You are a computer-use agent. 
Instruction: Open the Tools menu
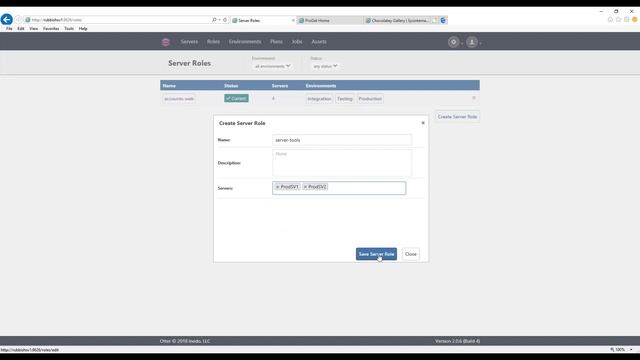pos(69,29)
